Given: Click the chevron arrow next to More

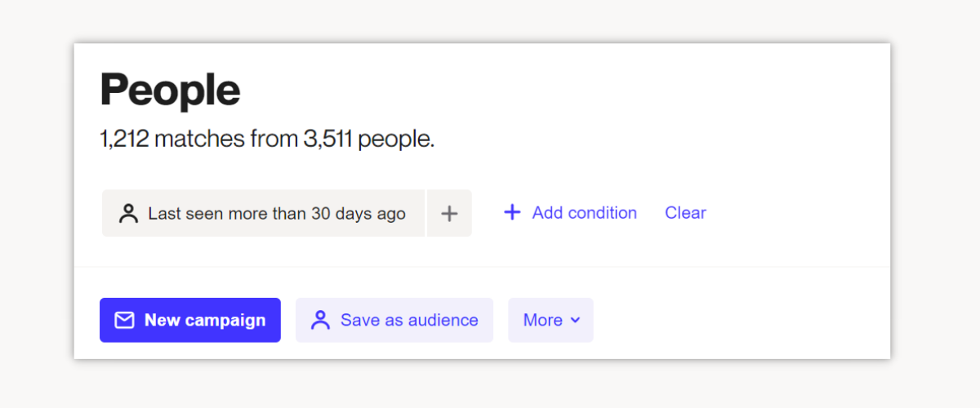Looking at the screenshot, I should pyautogui.click(x=575, y=320).
